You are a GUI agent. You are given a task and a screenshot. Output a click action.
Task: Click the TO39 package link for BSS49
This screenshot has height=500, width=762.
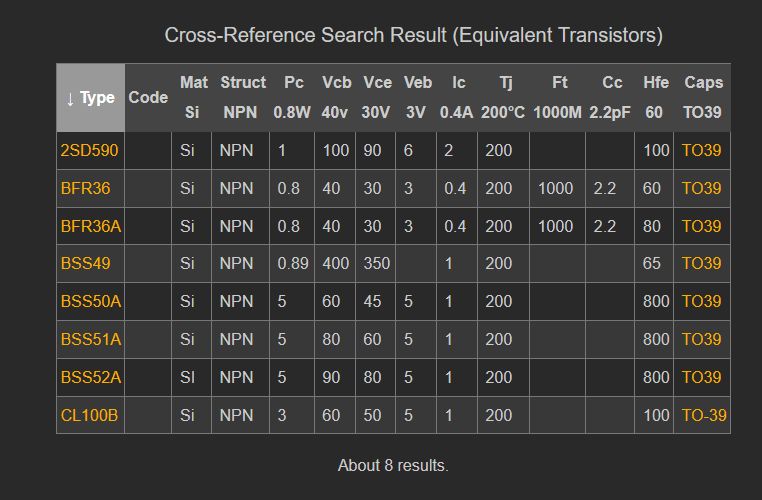[x=701, y=264]
